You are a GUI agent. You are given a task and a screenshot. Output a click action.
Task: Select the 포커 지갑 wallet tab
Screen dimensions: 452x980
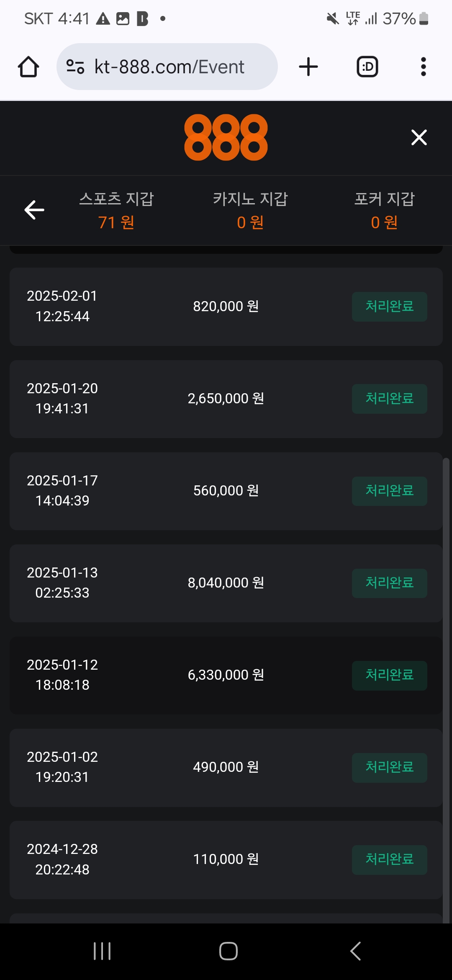[x=384, y=210]
